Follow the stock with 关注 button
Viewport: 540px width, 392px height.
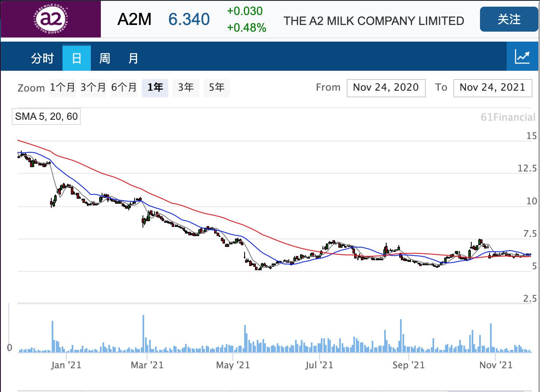[x=509, y=19]
